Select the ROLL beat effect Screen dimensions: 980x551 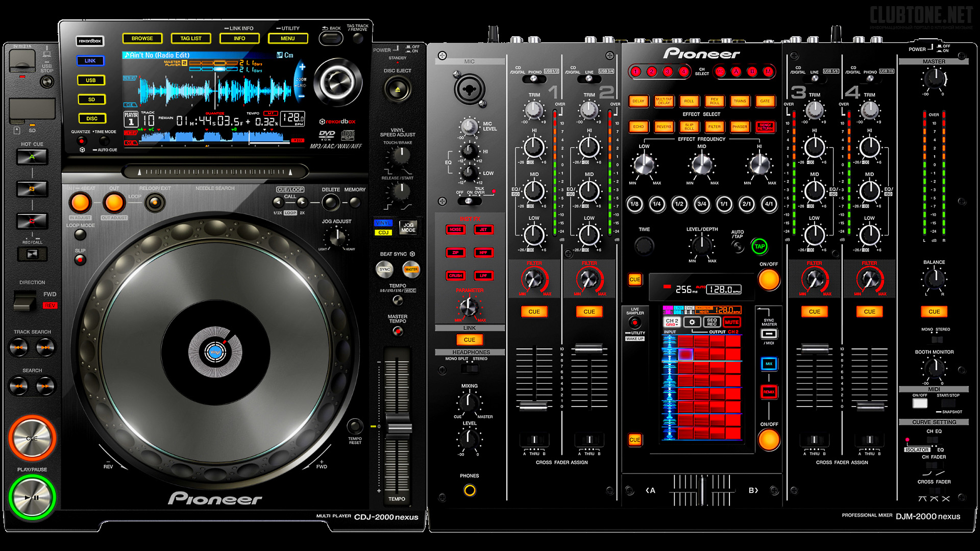[x=689, y=101]
